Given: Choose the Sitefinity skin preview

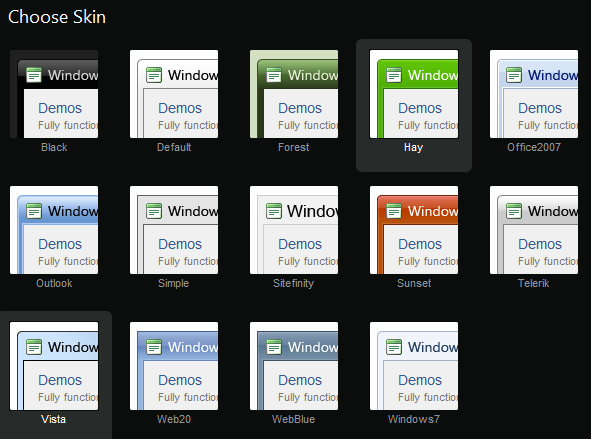Looking at the screenshot, I should 294,230.
